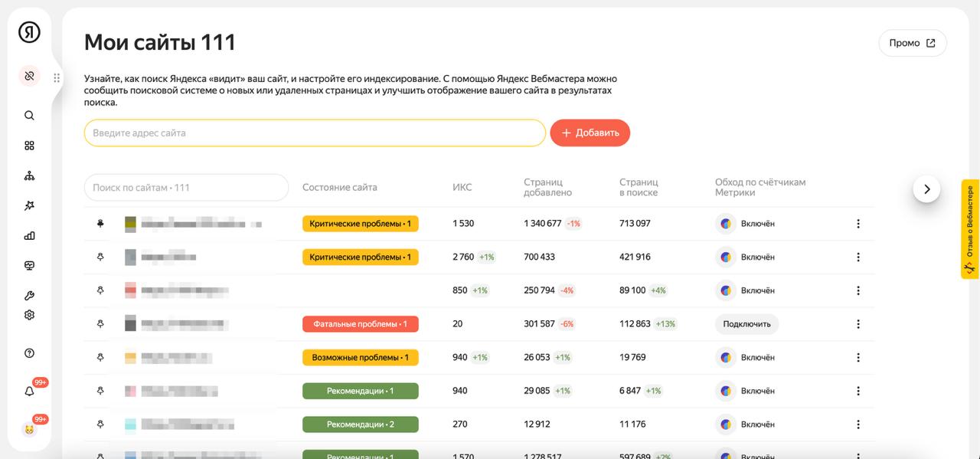980x459 pixels.
Task: Open the search icon in the sidebar
Action: coord(28,115)
